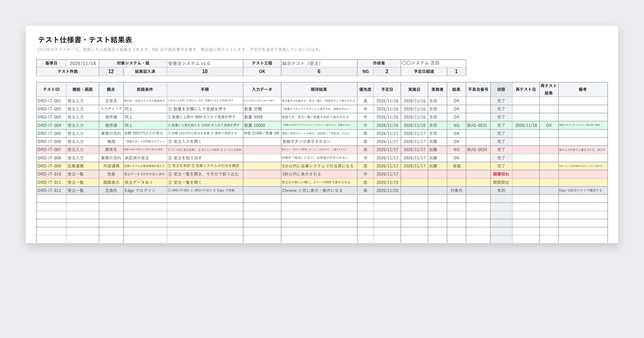Select test ID cell ORD-IT-010

pyautogui.click(x=51, y=174)
